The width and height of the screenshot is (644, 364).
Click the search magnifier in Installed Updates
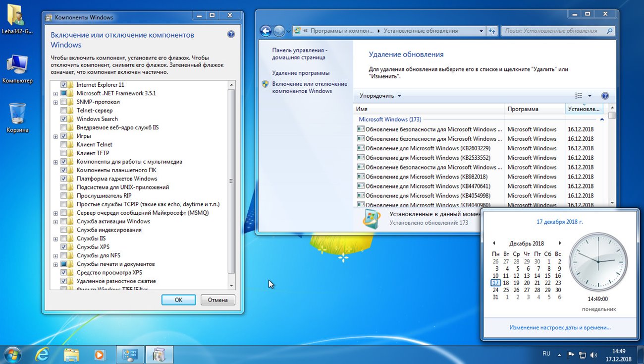click(x=609, y=31)
